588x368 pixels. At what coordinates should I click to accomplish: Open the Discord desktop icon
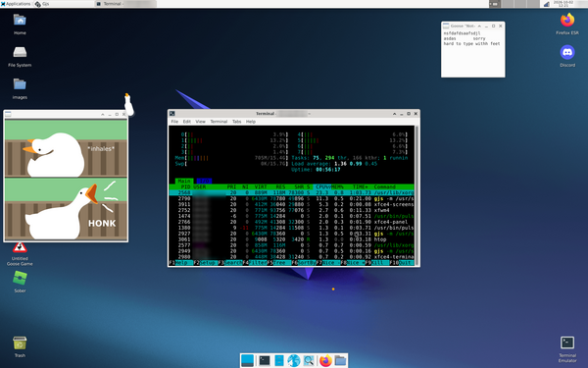(567, 56)
